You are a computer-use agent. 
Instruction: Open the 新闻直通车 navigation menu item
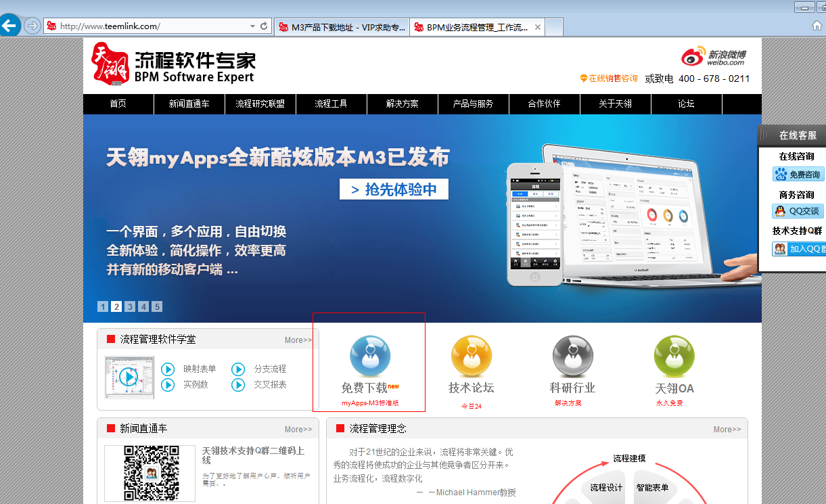click(189, 104)
